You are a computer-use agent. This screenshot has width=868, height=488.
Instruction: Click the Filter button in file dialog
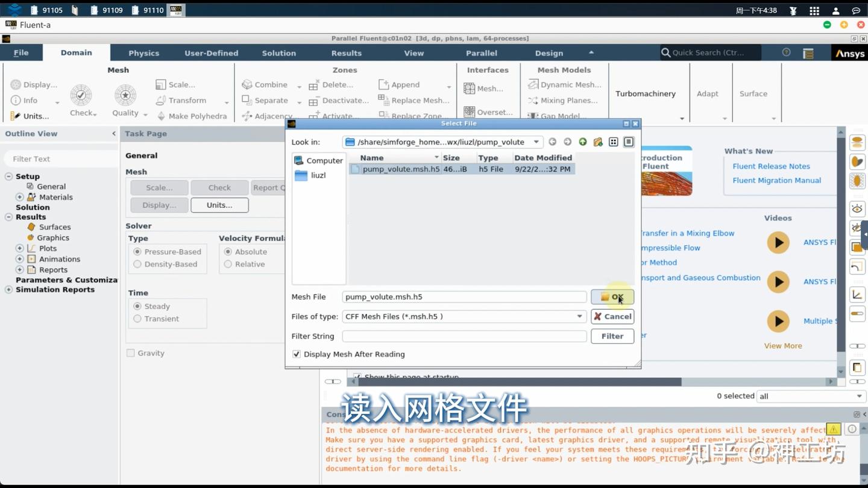(612, 336)
